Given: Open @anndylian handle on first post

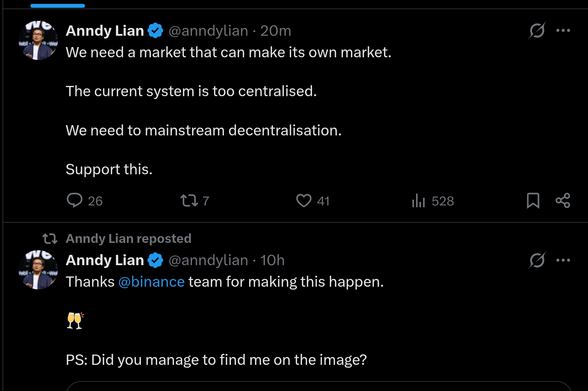Looking at the screenshot, I should [208, 31].
